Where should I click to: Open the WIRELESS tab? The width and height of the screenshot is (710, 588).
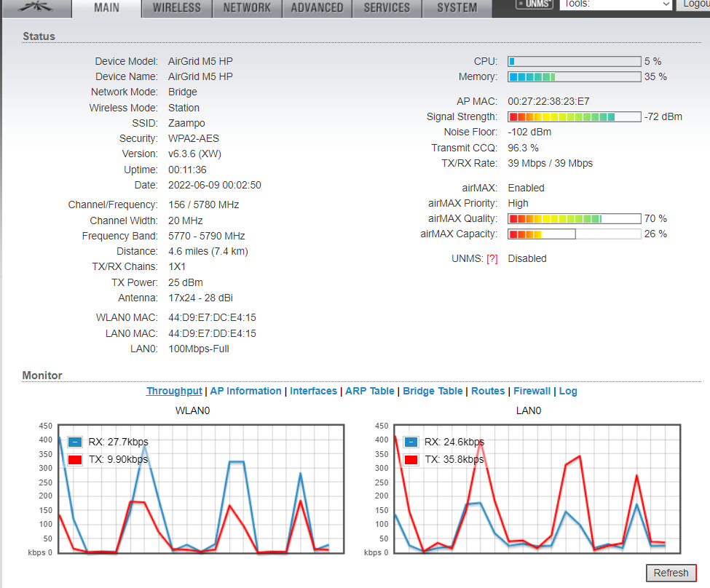click(177, 8)
